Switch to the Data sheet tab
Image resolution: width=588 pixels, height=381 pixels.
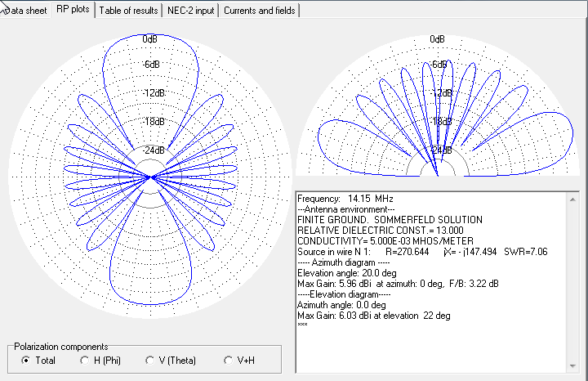(24, 11)
